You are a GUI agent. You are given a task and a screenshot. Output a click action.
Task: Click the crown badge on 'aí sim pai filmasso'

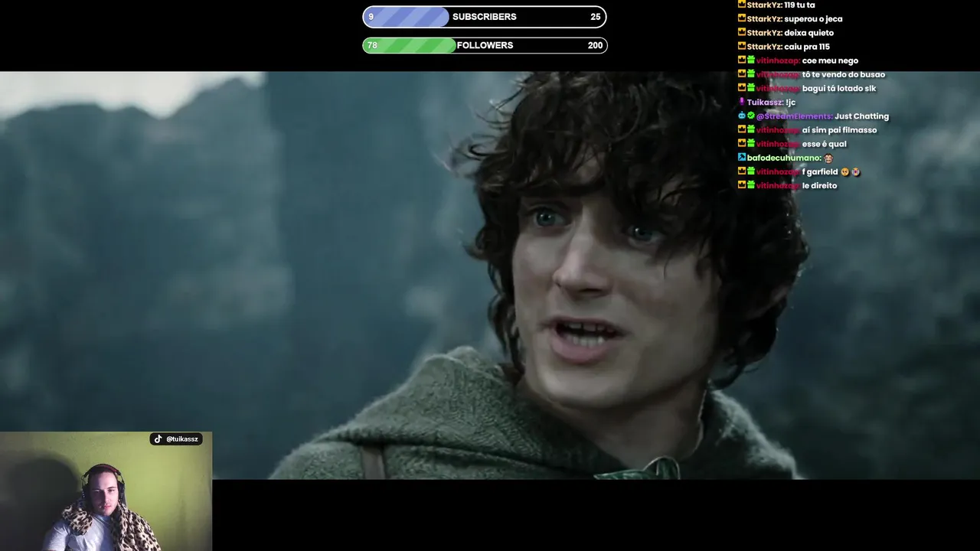(742, 129)
